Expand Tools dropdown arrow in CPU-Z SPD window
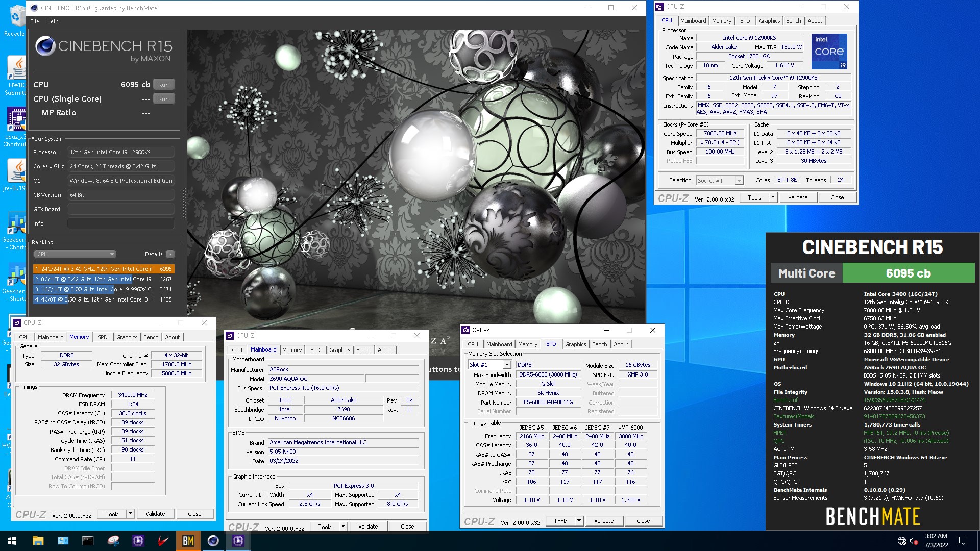 [579, 521]
